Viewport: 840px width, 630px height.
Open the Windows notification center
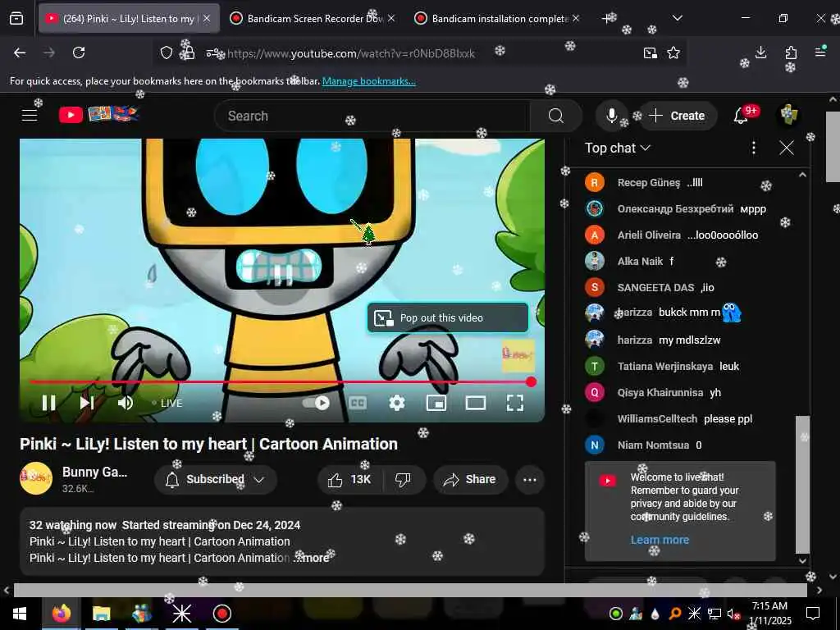coord(813,614)
